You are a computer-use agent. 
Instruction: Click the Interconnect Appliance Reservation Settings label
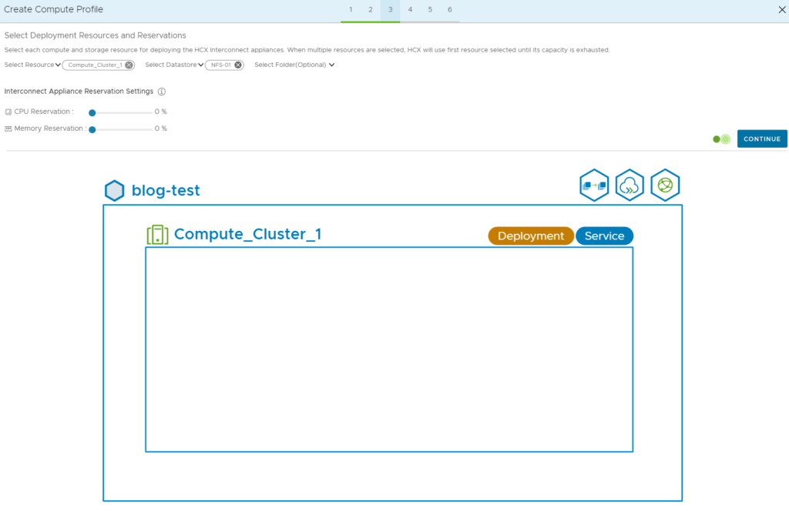pos(79,91)
